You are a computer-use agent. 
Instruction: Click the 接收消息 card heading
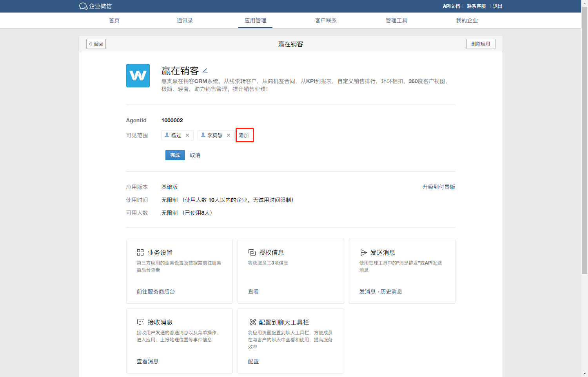click(x=160, y=322)
